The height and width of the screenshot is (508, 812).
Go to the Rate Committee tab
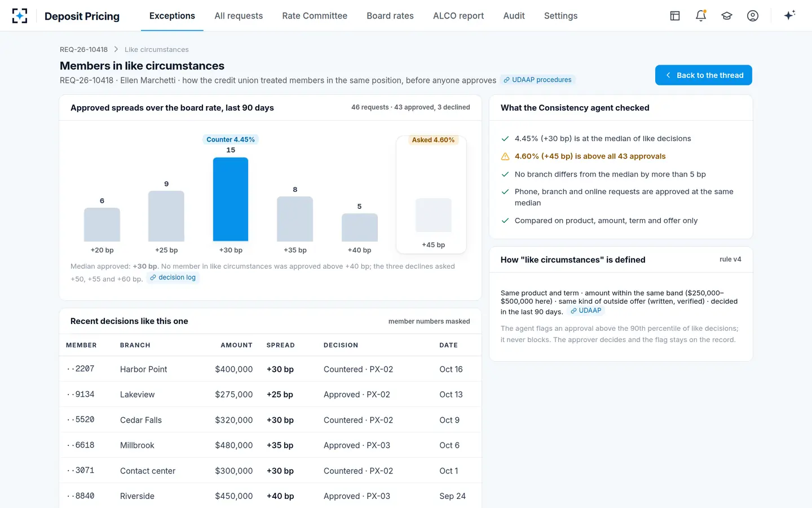[x=315, y=16]
